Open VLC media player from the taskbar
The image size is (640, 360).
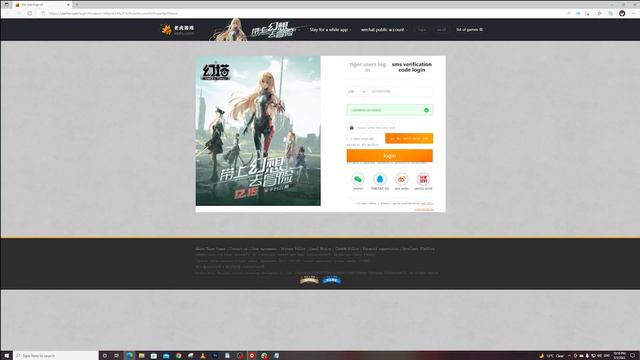point(203,356)
